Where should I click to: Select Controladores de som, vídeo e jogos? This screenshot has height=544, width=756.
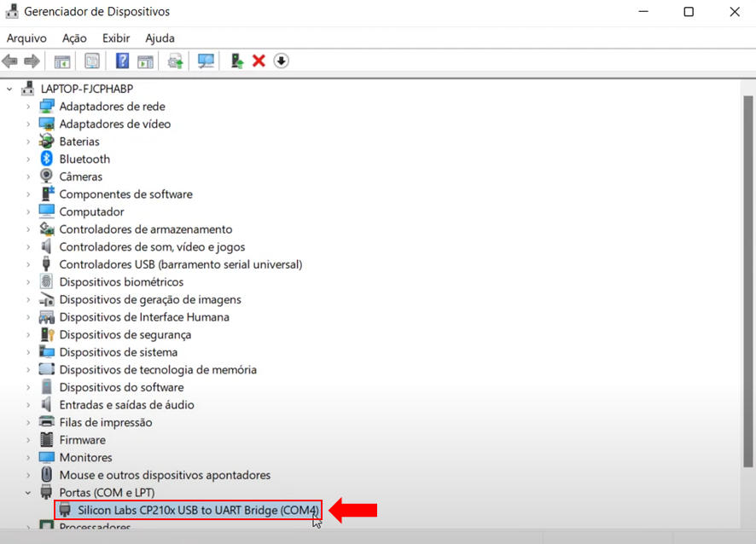[152, 246]
